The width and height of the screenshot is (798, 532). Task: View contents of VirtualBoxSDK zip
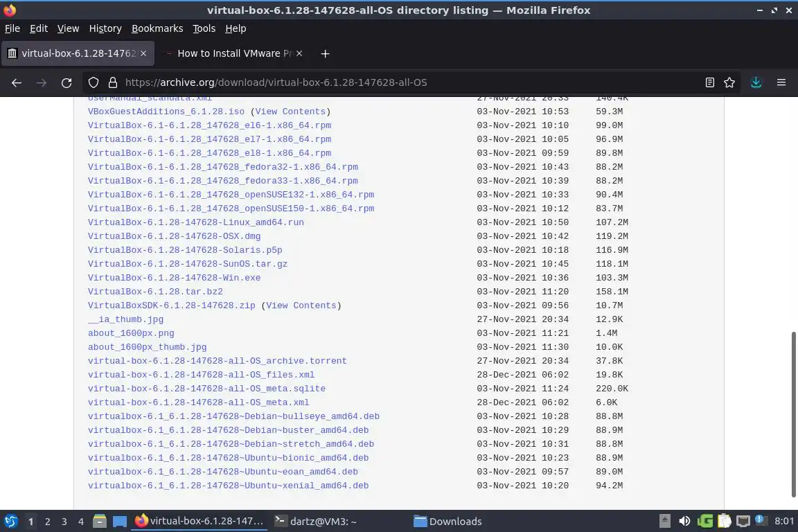pyautogui.click(x=301, y=305)
